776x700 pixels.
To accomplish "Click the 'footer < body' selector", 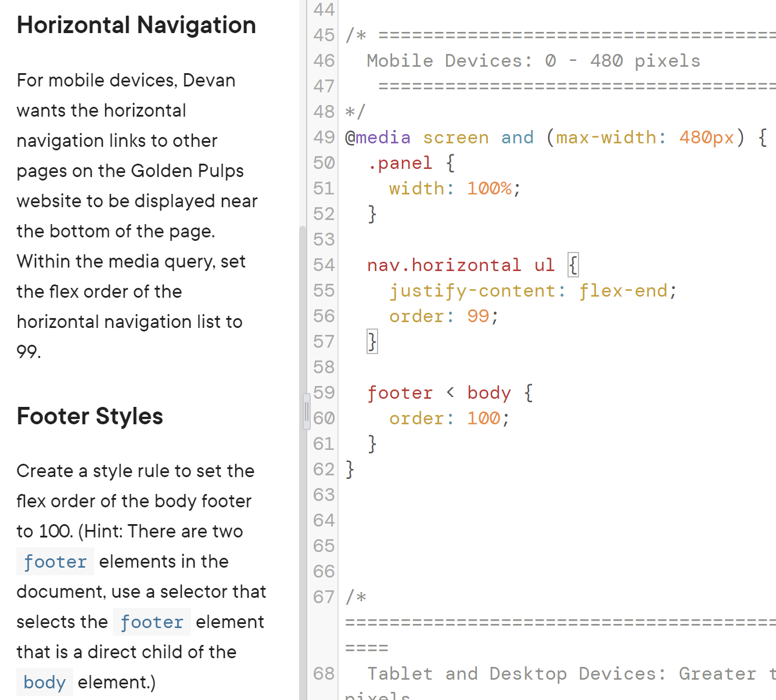I will pyautogui.click(x=439, y=393).
